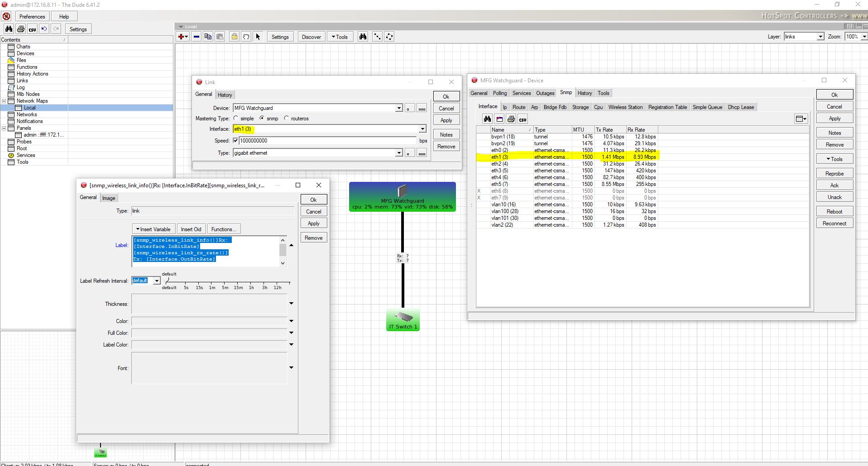Click the MFG Watchguard device on map
The image size is (868, 466).
(x=402, y=197)
